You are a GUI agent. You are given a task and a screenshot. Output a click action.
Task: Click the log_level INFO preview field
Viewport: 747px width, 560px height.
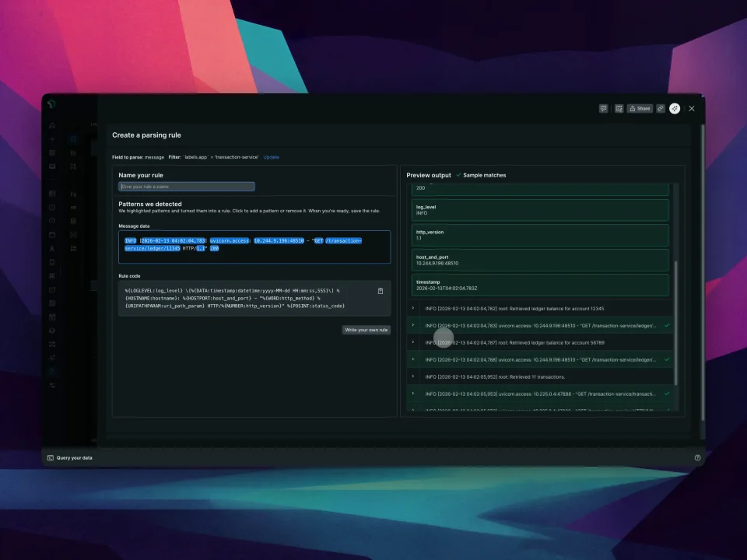(540, 210)
